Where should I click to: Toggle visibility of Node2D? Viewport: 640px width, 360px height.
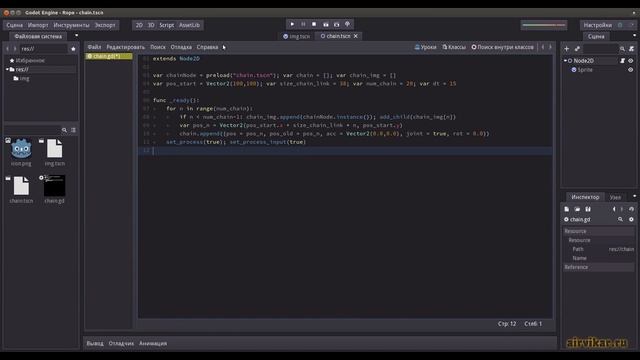click(x=631, y=60)
